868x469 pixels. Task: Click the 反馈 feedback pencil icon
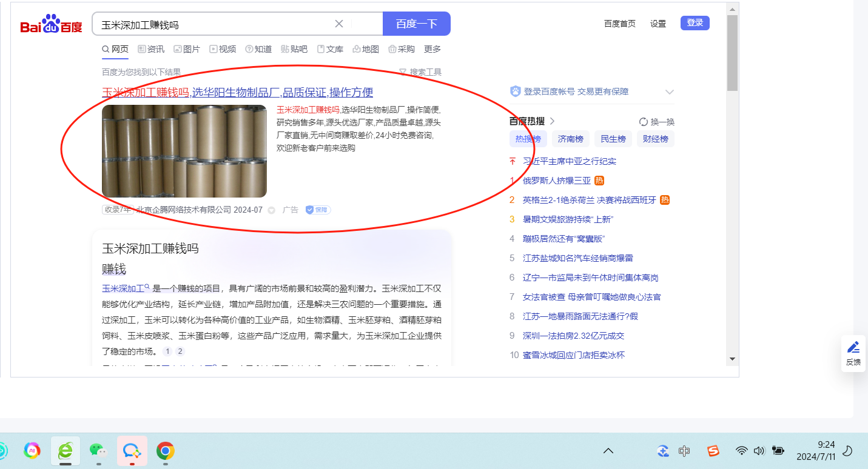853,348
